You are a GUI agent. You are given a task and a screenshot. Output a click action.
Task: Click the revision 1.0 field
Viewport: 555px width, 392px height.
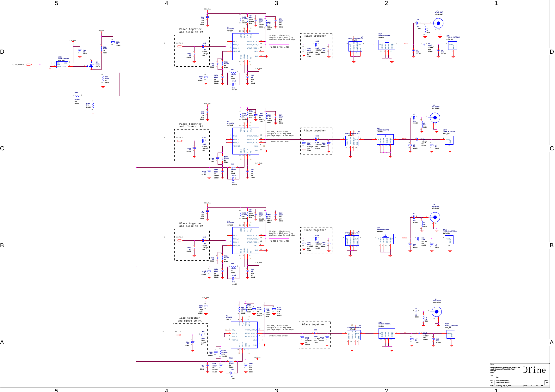(x=547, y=382)
